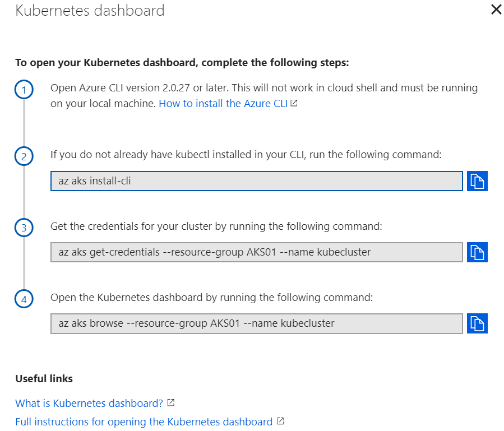
Task: Click the 'Useful links' heading
Action: click(x=44, y=378)
